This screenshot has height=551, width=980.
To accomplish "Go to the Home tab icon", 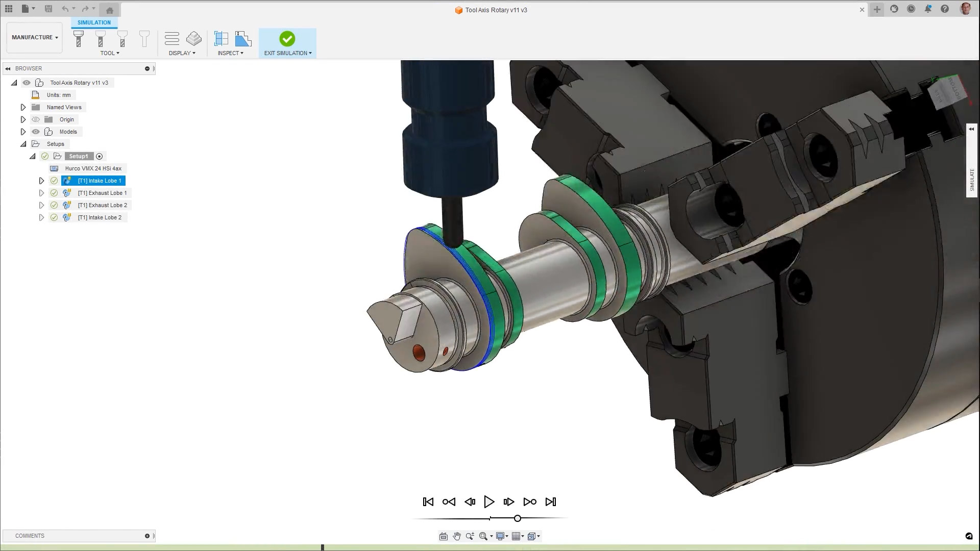I will coord(109,10).
